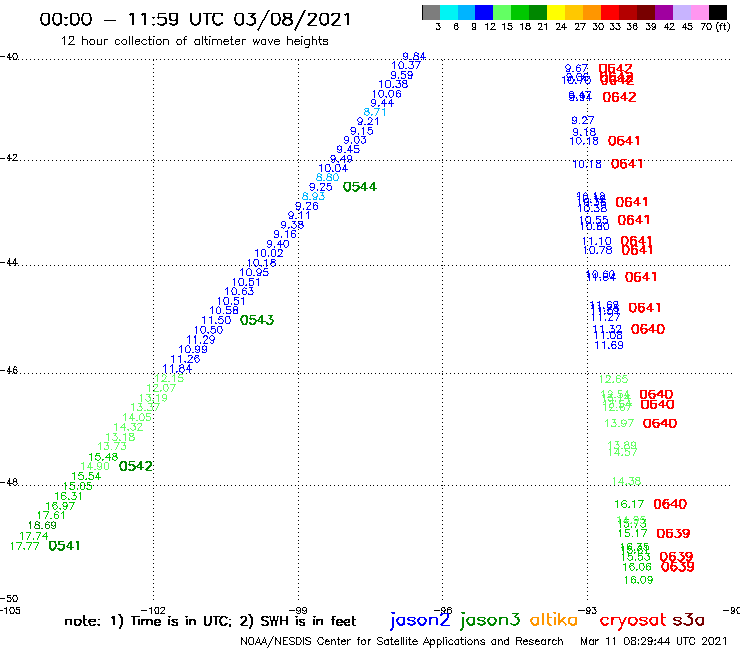Click the '10.78' value on the right track

(x=597, y=250)
